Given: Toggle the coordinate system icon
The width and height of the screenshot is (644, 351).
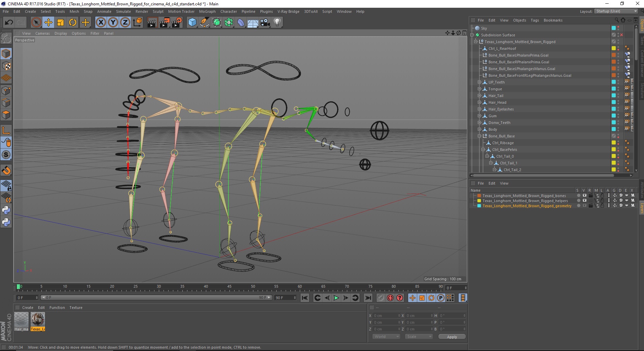Looking at the screenshot, I should coord(137,23).
